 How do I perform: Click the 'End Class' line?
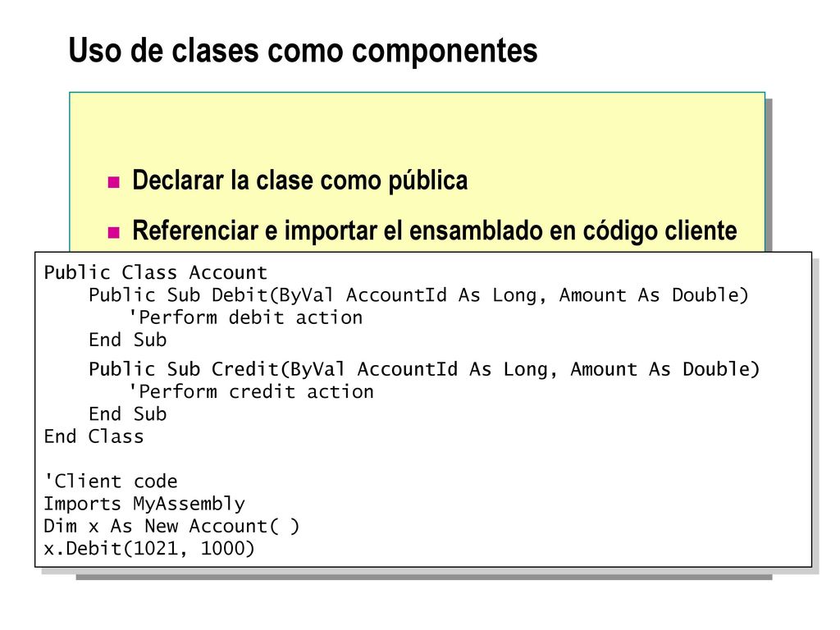pos(94,436)
